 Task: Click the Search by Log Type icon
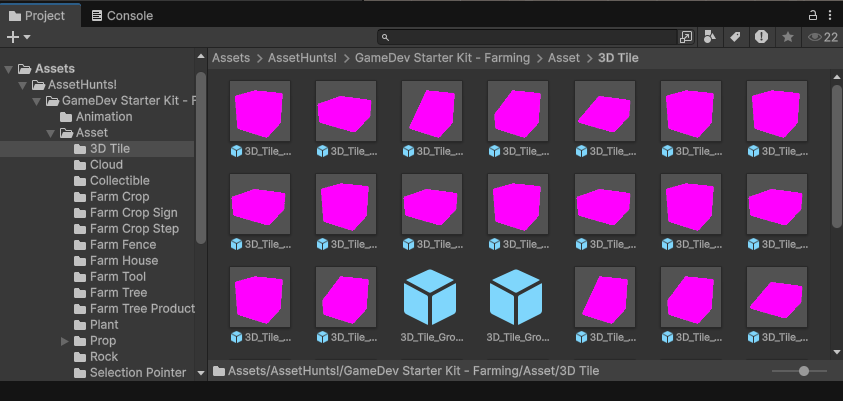click(x=761, y=37)
